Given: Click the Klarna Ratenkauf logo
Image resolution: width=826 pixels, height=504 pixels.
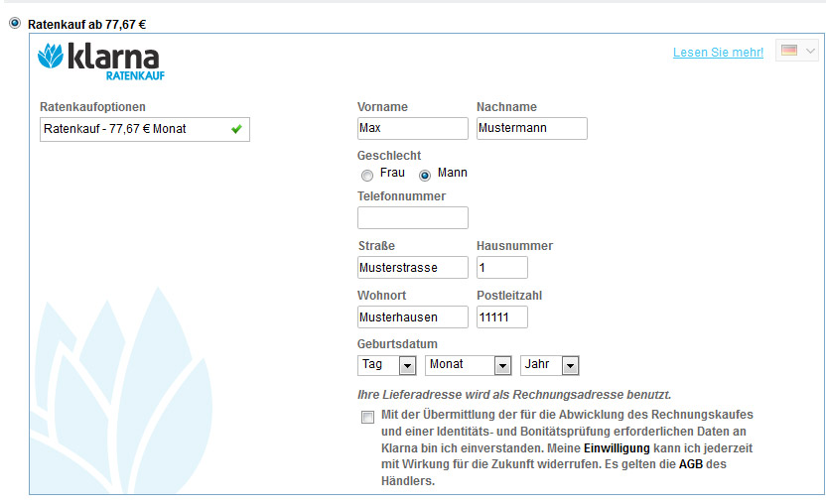Looking at the screenshot, I should [98, 61].
